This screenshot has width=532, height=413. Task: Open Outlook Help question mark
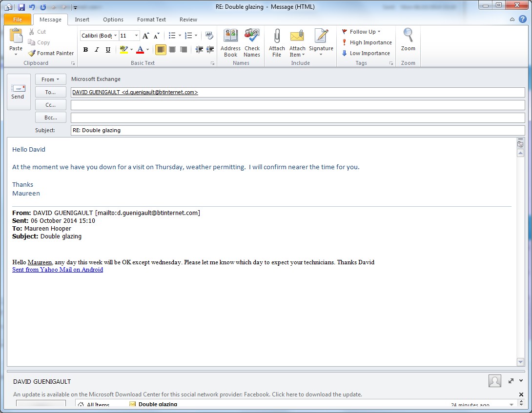[523, 20]
